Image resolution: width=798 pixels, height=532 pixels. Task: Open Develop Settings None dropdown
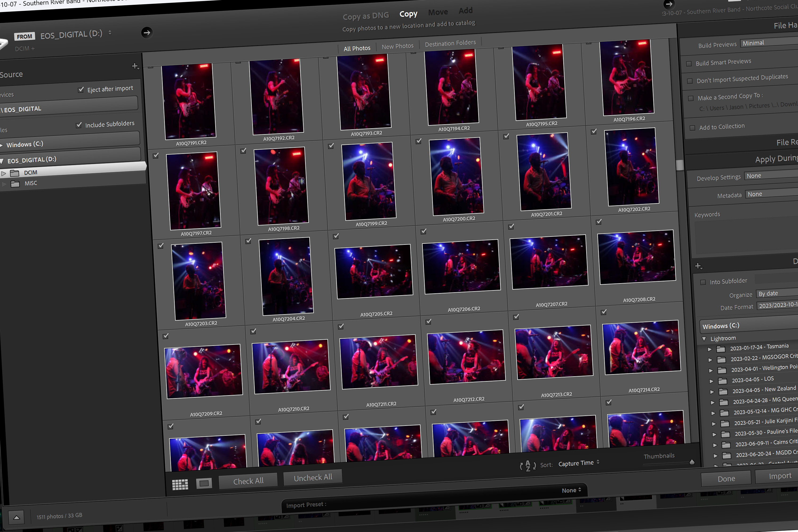(771, 175)
